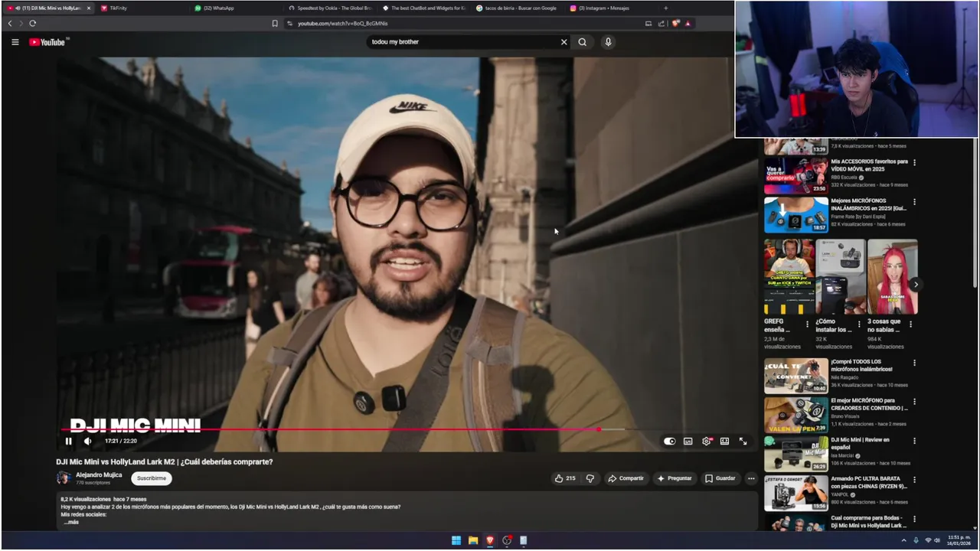Open options for El mejor MICRÓFONO video

point(914,402)
